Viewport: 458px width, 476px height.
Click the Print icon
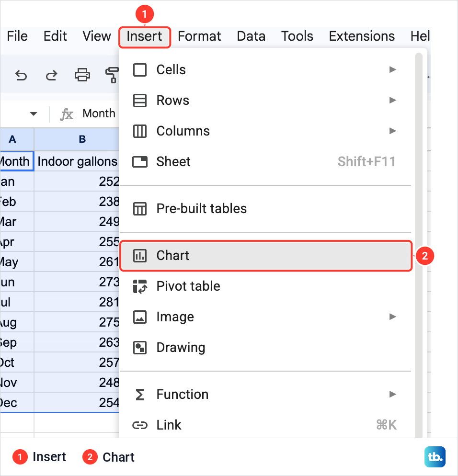point(82,75)
